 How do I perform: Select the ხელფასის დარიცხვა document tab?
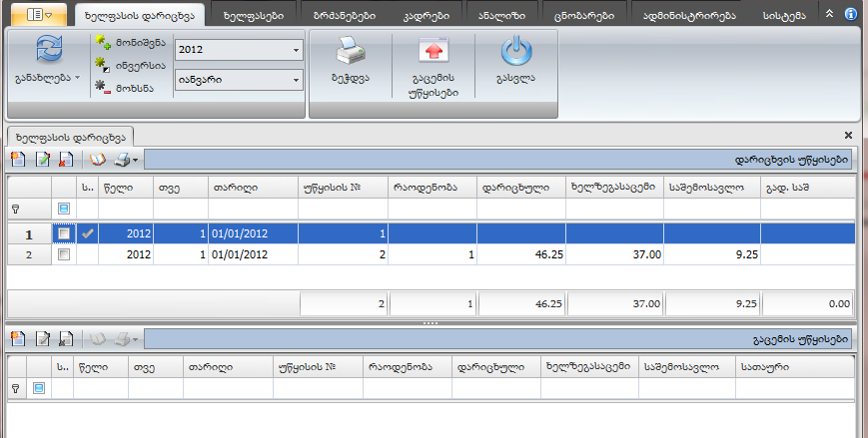pyautogui.click(x=71, y=137)
